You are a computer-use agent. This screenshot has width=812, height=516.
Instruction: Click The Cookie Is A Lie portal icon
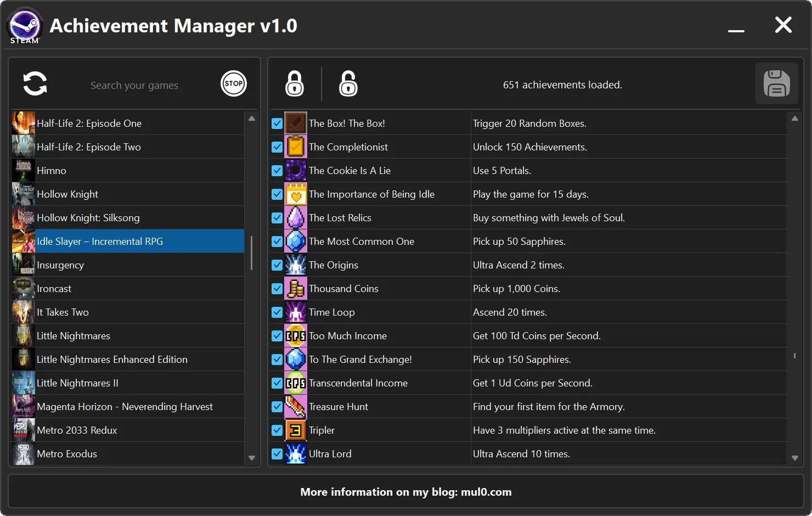(296, 171)
